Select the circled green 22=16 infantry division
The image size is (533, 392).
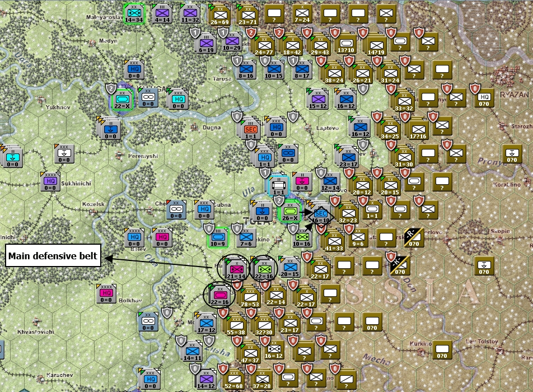tap(264, 269)
